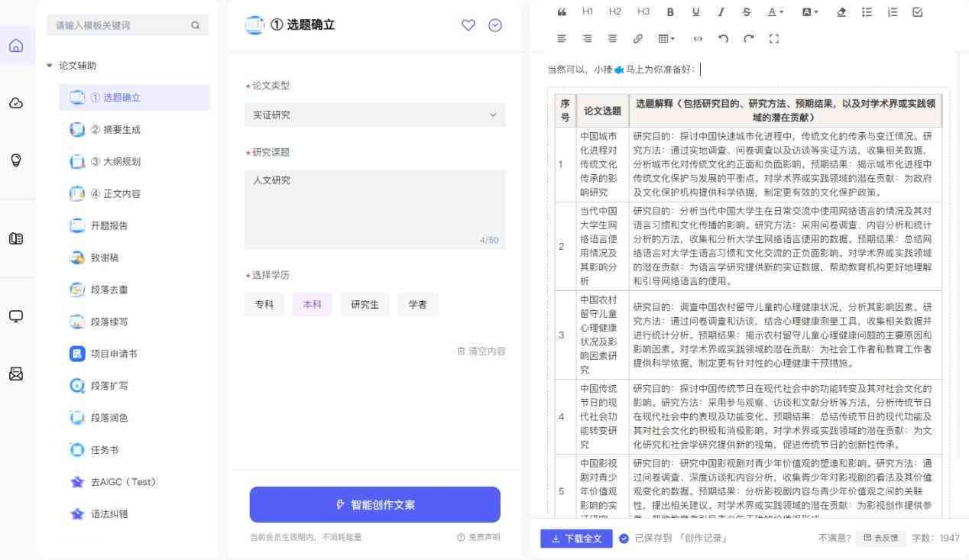The height and width of the screenshot is (560, 969).
Task: Choose 专科 education level
Action: (264, 304)
